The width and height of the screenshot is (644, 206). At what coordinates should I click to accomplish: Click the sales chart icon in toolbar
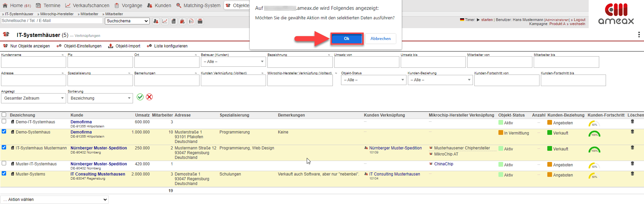[x=165, y=21]
